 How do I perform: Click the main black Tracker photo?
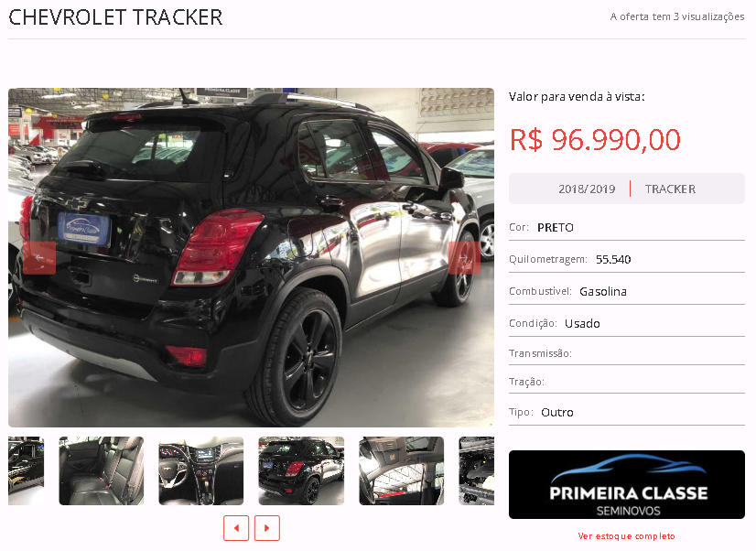(251, 257)
